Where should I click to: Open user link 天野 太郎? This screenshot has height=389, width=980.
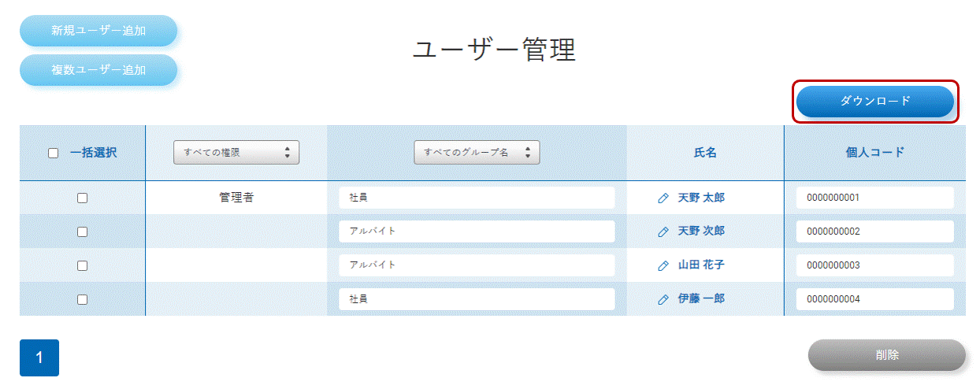point(701,198)
